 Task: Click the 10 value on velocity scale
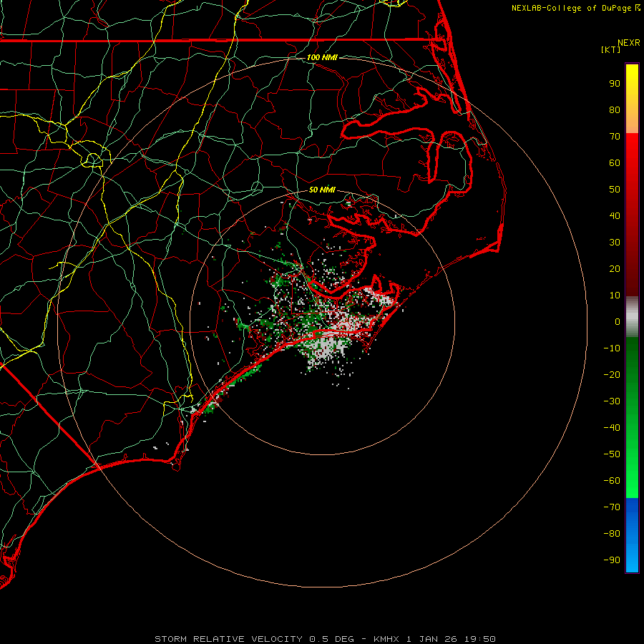(615, 296)
